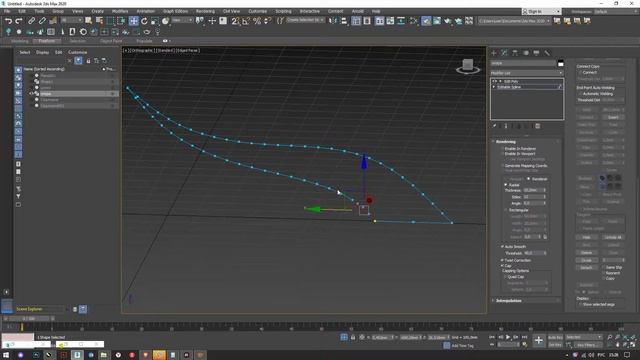
Task: Click the Undo arrow icon
Action: [8, 20]
